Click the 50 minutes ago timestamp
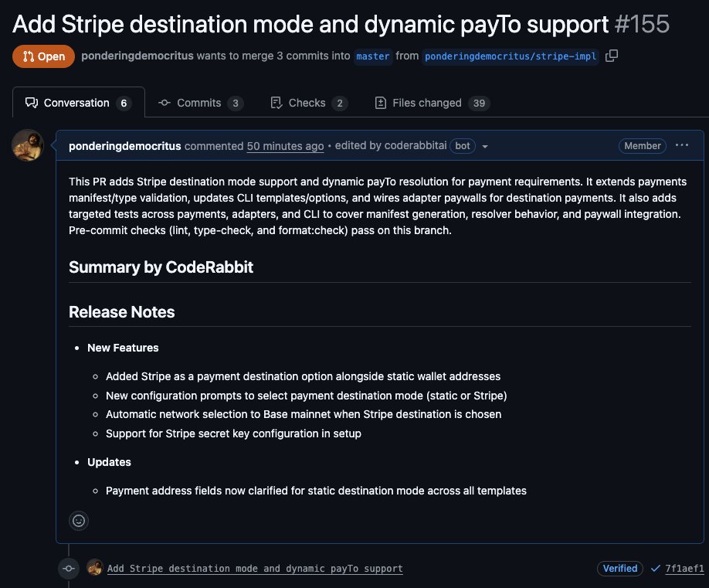The width and height of the screenshot is (709, 588). pyautogui.click(x=285, y=146)
